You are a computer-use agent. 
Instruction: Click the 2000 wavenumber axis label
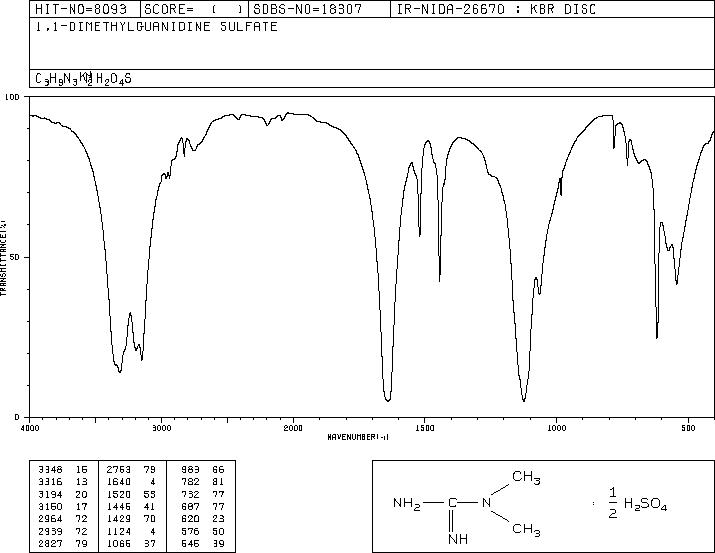(293, 428)
